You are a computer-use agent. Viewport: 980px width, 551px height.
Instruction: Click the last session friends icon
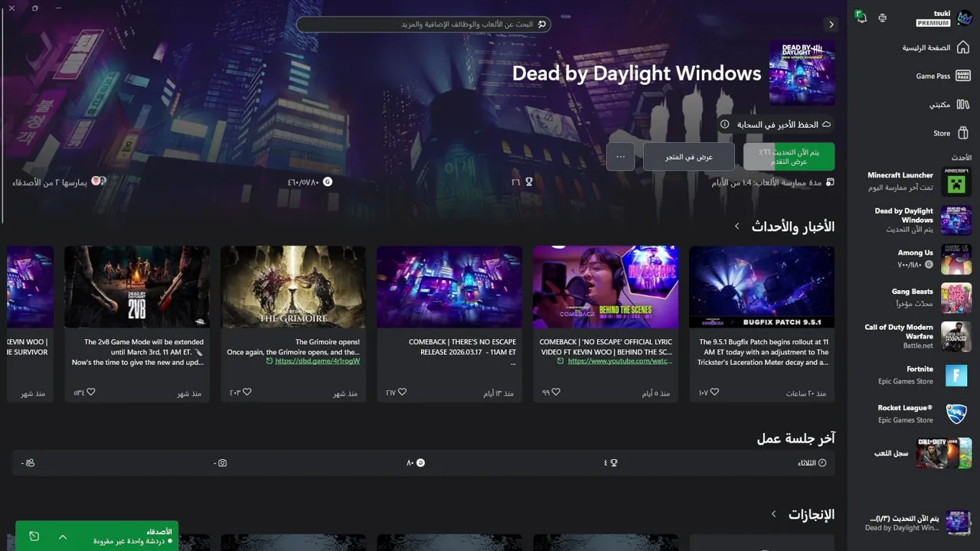[x=30, y=463]
